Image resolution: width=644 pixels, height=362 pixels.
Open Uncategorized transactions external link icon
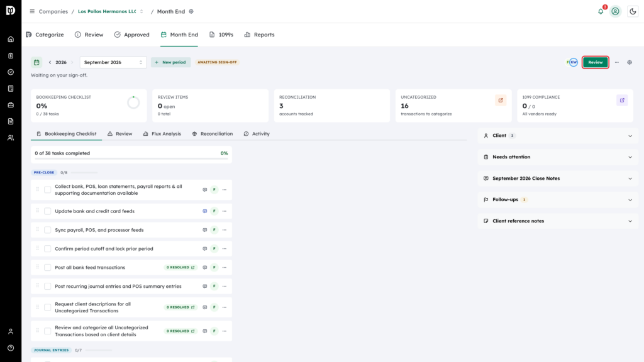click(x=501, y=100)
